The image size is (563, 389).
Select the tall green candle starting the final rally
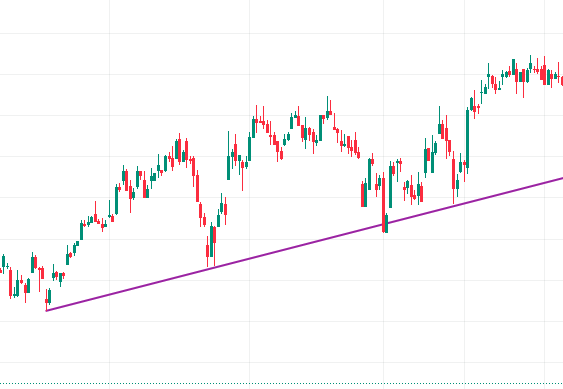(x=467, y=138)
